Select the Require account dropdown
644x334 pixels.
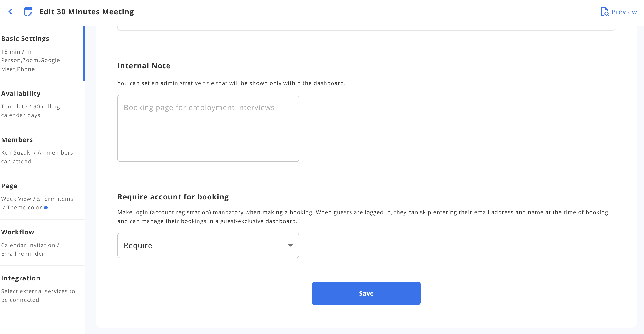point(208,245)
